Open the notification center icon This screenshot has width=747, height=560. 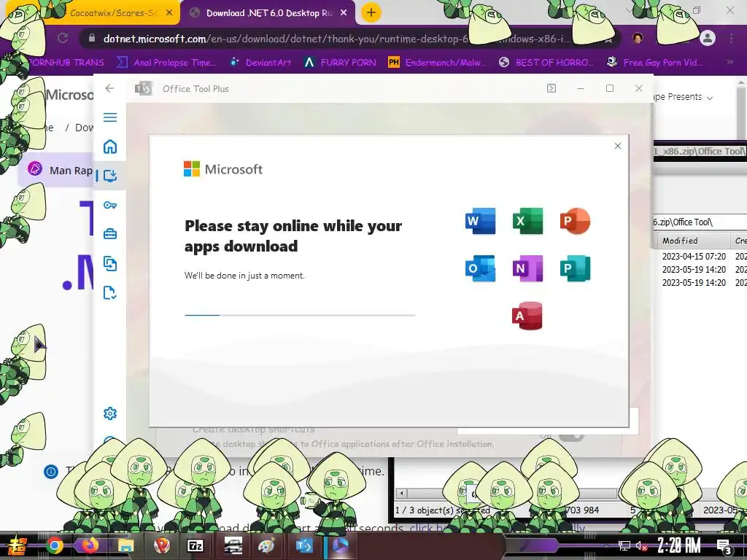[x=724, y=547]
